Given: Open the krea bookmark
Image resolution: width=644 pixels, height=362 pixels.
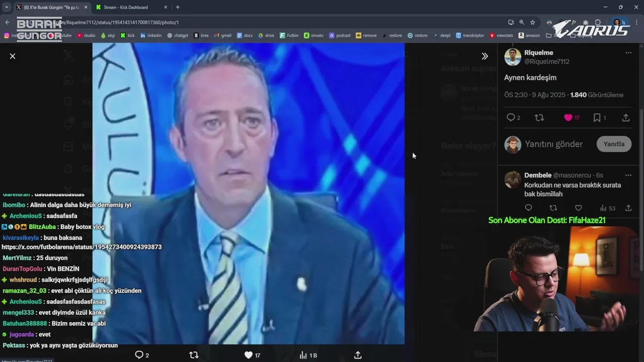Looking at the screenshot, I should coord(201,35).
